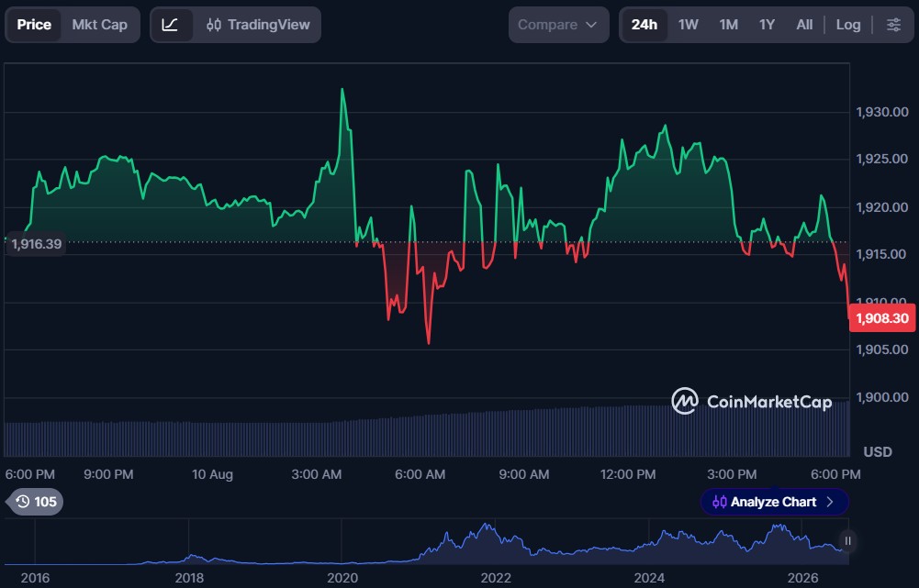Click the 1,925.00 axis label
The image size is (919, 588).
882,159
